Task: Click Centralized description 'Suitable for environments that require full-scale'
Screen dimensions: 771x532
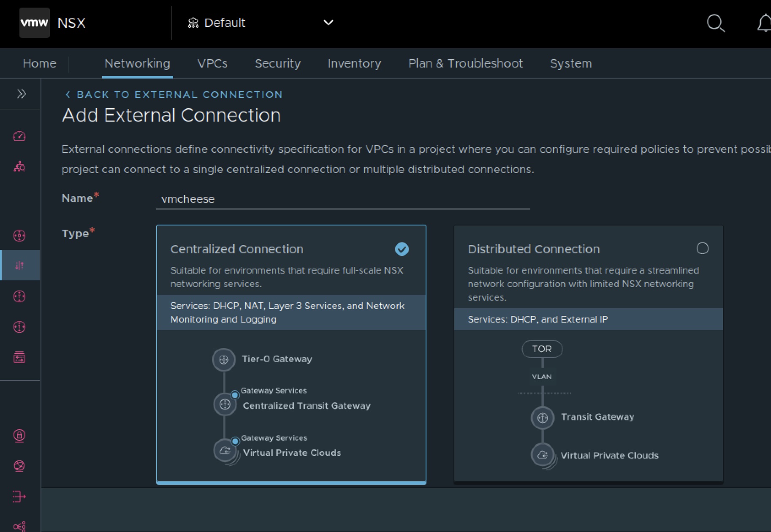Action: [287, 277]
